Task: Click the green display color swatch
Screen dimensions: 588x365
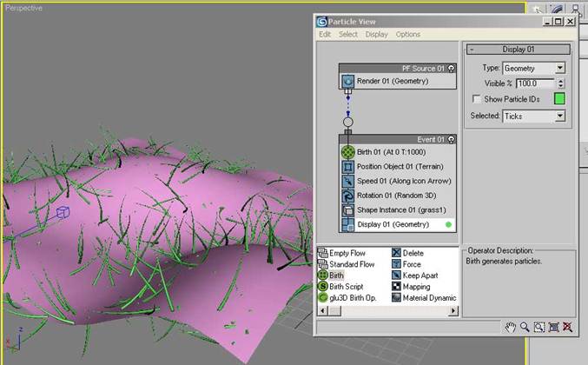Action: point(559,99)
